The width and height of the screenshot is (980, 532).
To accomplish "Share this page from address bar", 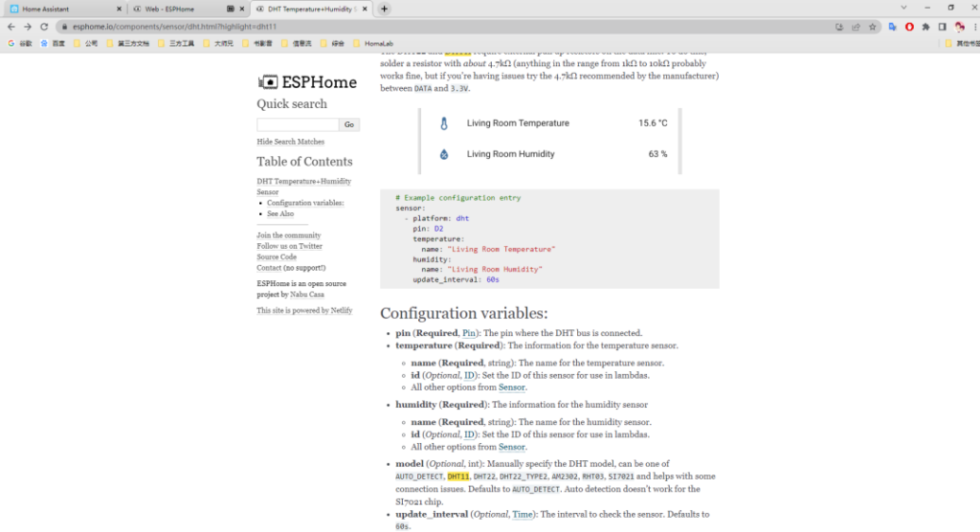I will click(856, 27).
